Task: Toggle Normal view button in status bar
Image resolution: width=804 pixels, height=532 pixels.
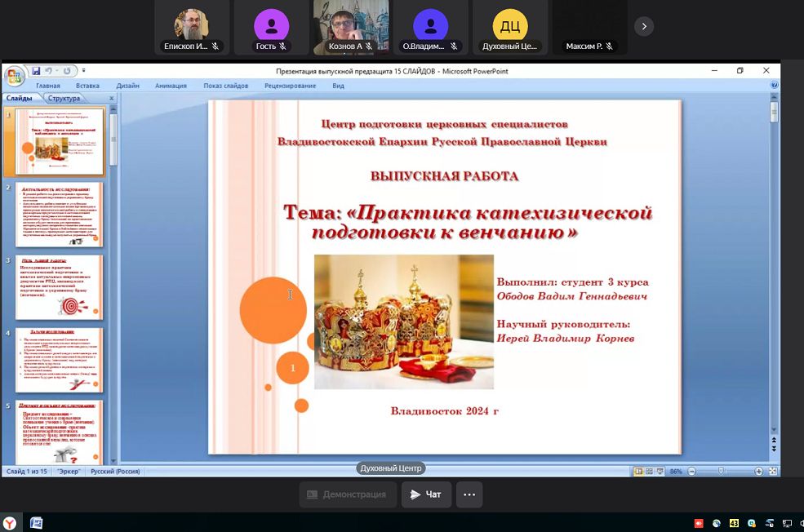Action: pyautogui.click(x=638, y=472)
